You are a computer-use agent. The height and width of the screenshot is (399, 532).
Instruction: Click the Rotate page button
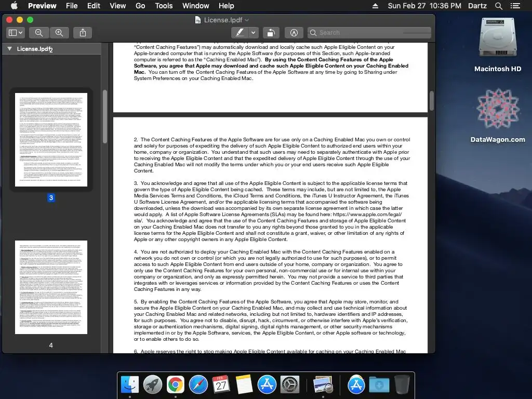271,33
